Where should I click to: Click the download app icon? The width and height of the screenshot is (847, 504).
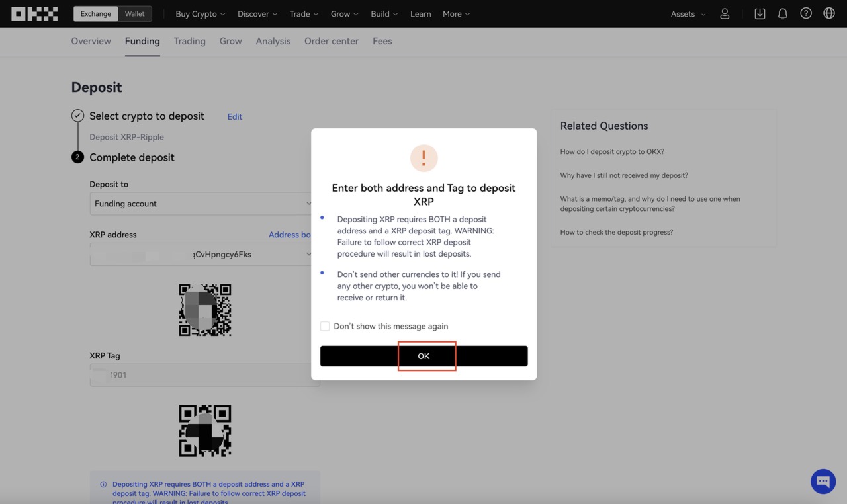[x=760, y=13]
